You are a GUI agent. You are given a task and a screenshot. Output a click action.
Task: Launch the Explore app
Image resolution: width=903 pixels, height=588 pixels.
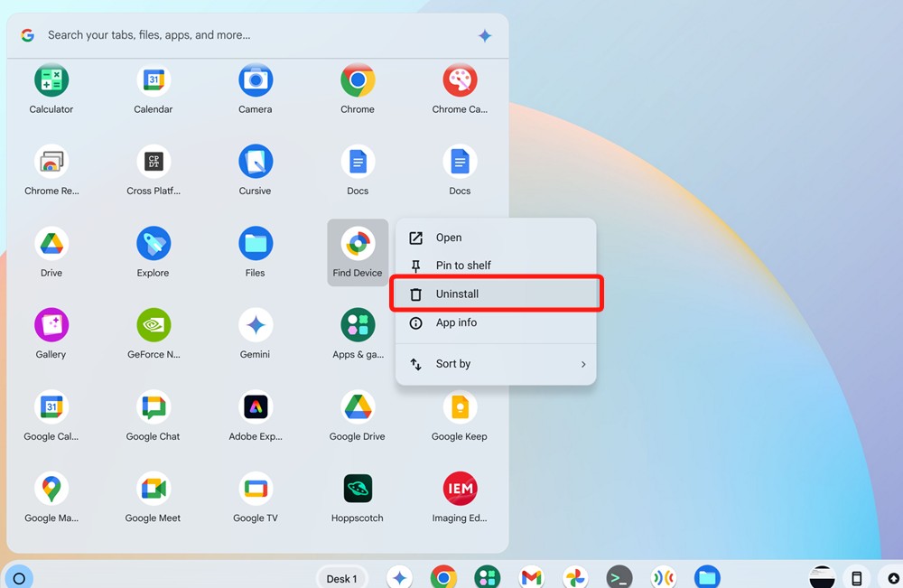coord(154,244)
